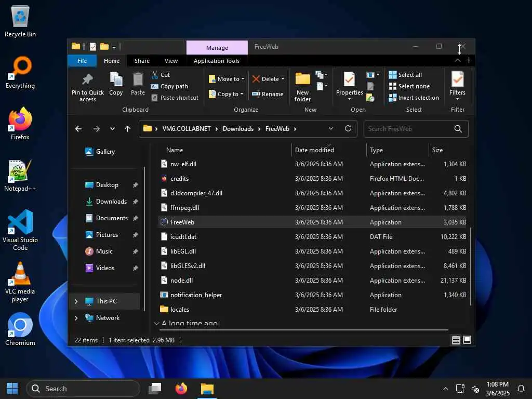Click Select all in ribbon
Image resolution: width=532 pixels, height=399 pixels.
405,75
